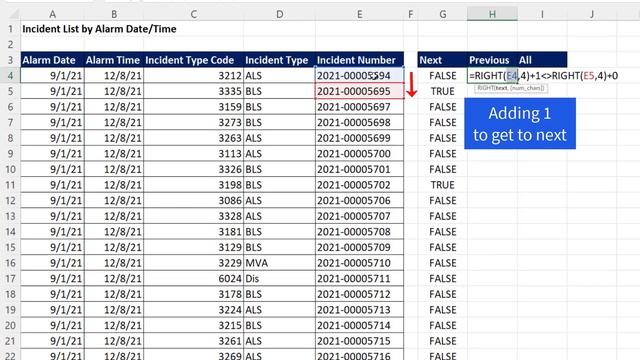Click the 'MVA' incident type cell

coord(279,263)
